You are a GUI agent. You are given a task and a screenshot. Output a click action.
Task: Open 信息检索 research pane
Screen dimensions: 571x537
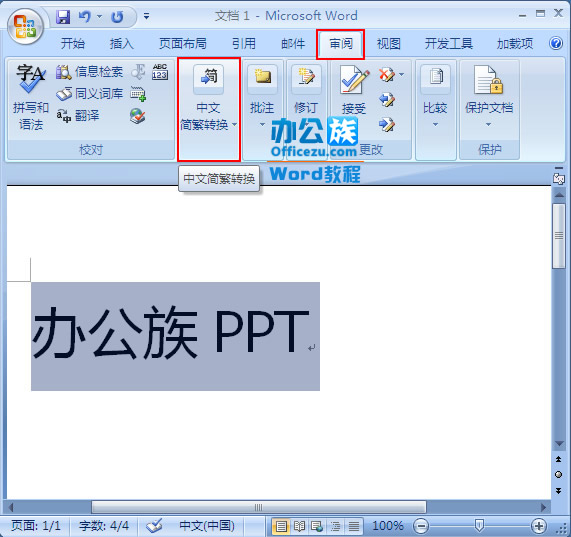coord(90,72)
